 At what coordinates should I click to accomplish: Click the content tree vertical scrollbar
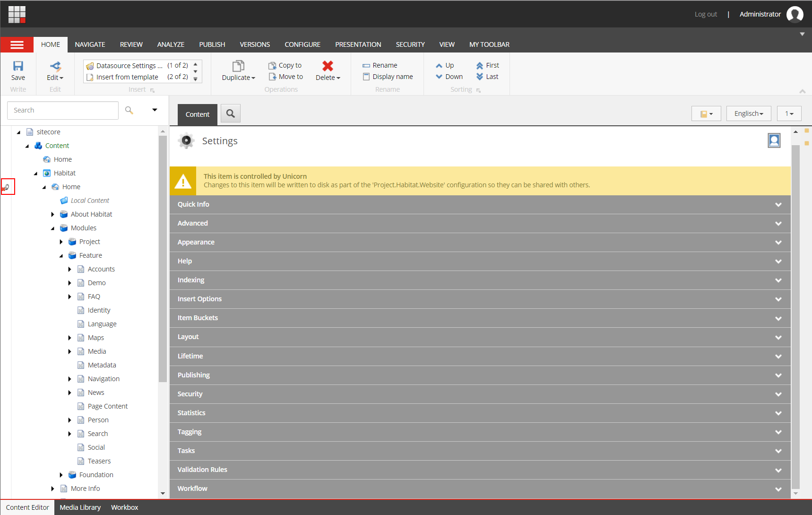(x=163, y=259)
